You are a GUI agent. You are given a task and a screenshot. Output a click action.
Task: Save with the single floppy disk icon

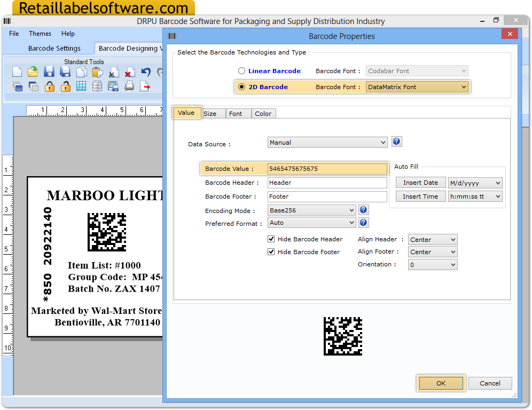click(x=49, y=72)
